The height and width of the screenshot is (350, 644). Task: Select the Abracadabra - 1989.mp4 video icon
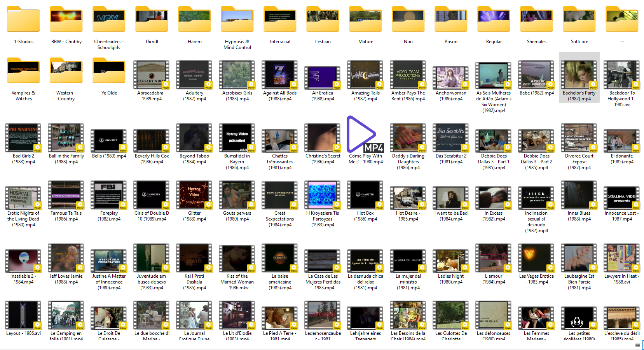(x=152, y=75)
